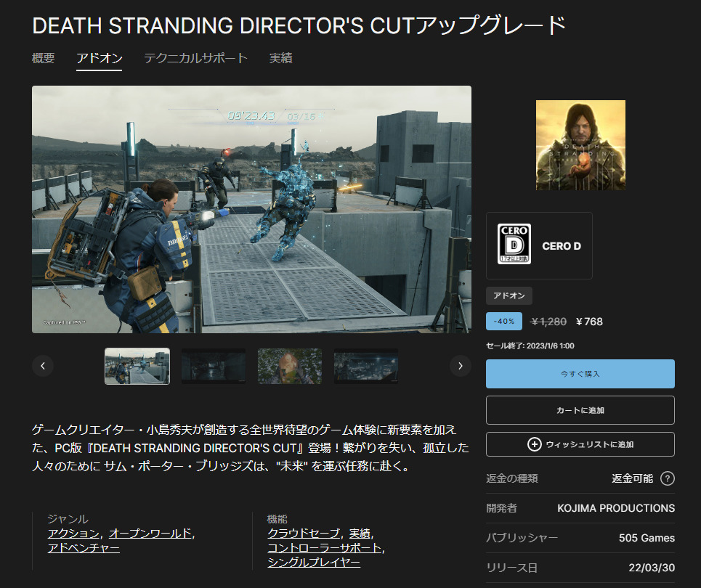Click the DEATH STRANDING DIRECTOR'S CUT page title
The image size is (701, 588).
[299, 25]
